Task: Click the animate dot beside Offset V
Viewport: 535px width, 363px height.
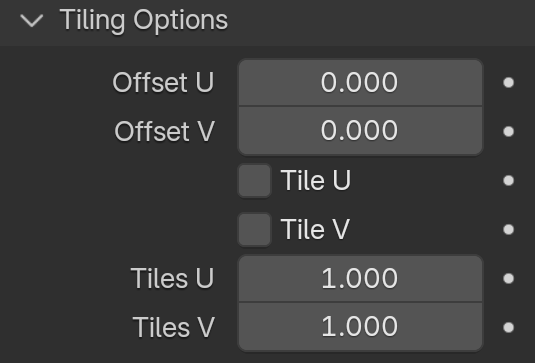Action: coord(508,131)
